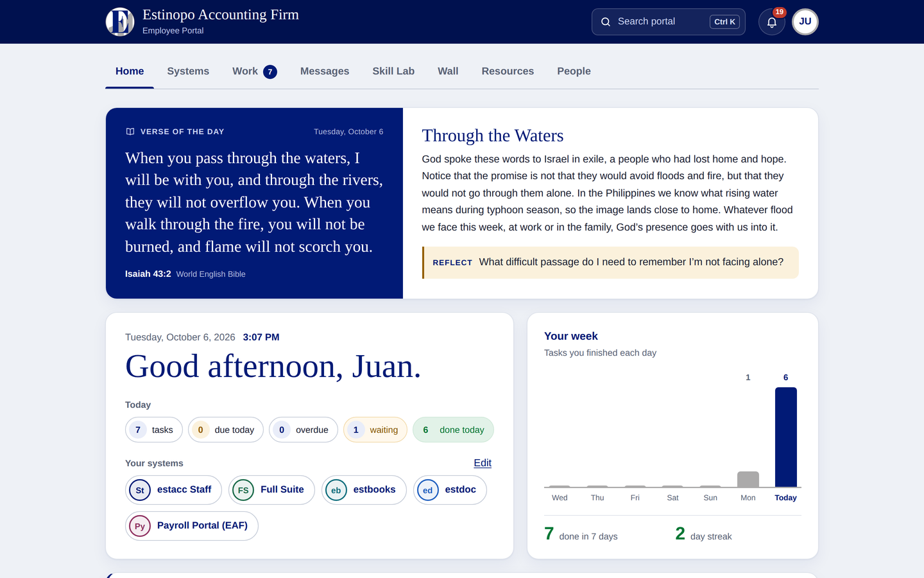Click the Verse of the Day book icon
This screenshot has width=924, height=578.
[130, 132]
